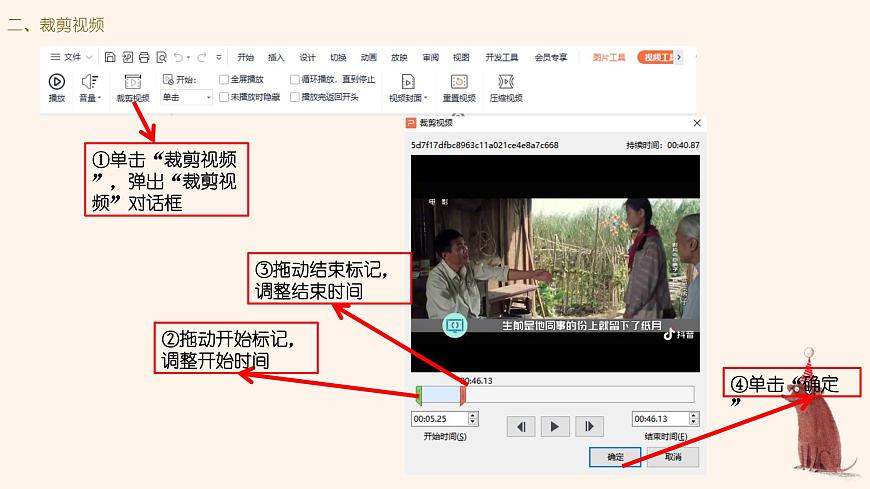Switch to the 图片工具 tab
This screenshot has width=870, height=489.
[609, 57]
